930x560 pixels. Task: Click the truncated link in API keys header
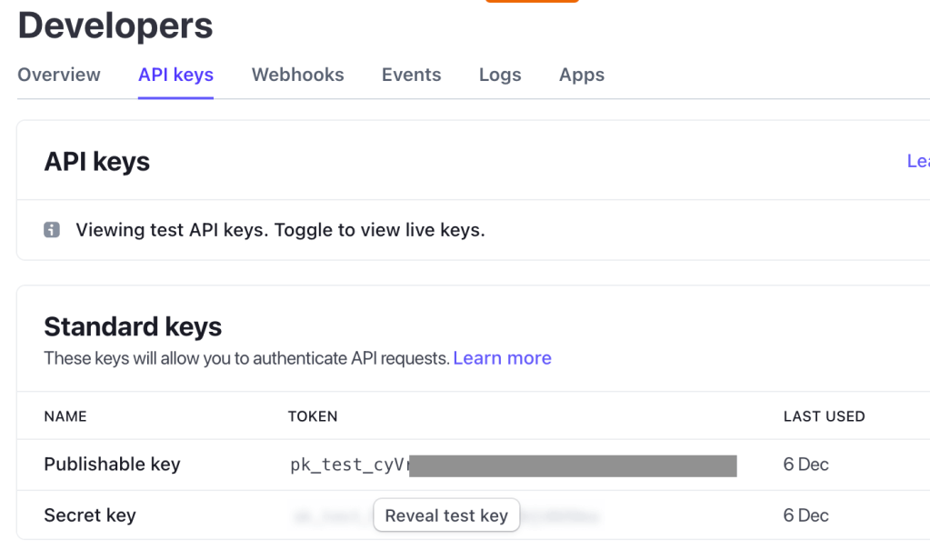click(917, 161)
